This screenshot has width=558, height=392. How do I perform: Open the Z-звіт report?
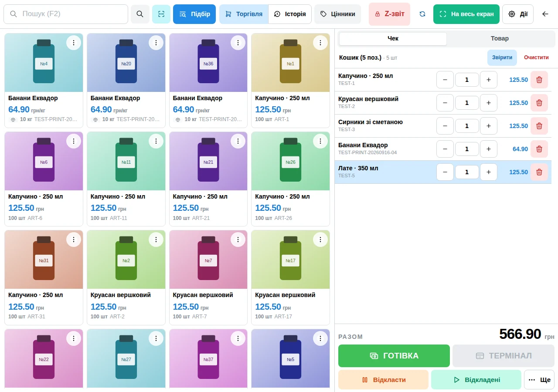point(389,14)
